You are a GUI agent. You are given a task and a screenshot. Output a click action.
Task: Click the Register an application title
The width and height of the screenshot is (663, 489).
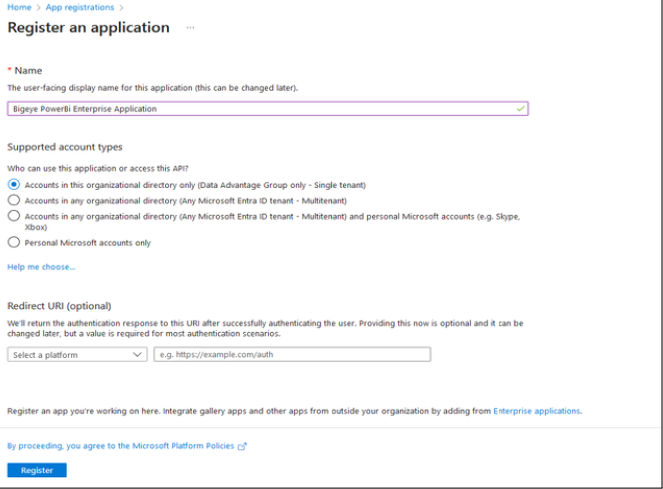(x=88, y=27)
